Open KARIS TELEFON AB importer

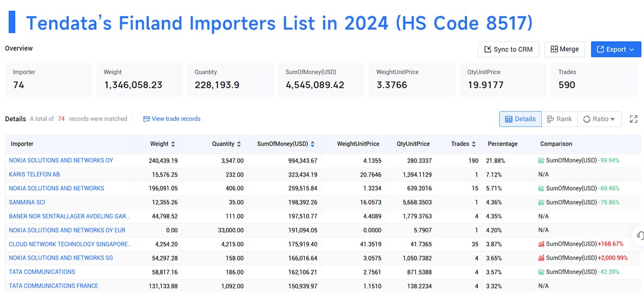[35, 174]
